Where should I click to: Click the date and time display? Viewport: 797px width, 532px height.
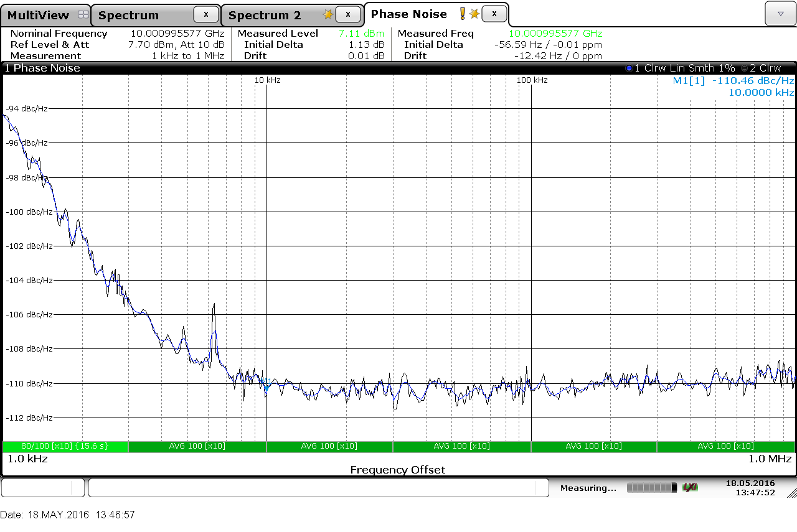click(x=750, y=487)
